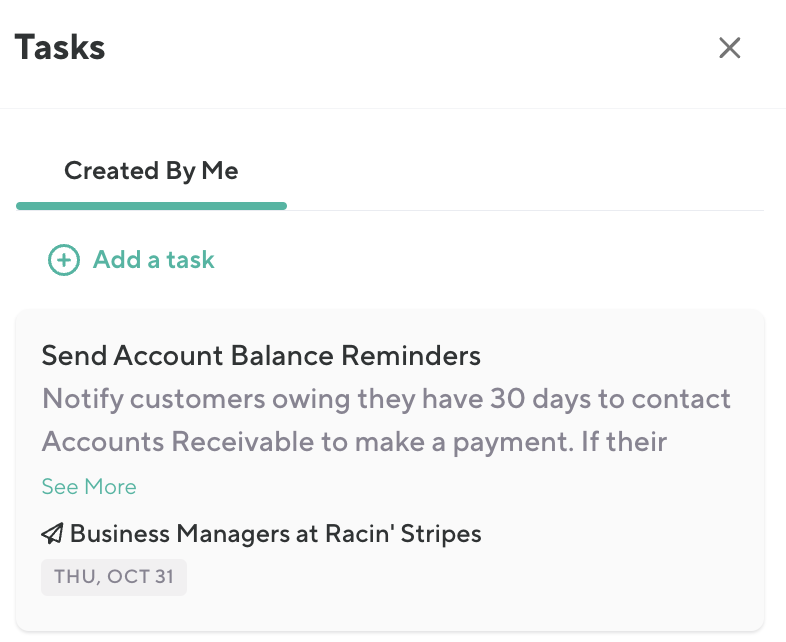786x642 pixels.
Task: Click the word More in See More
Action: click(x=111, y=487)
